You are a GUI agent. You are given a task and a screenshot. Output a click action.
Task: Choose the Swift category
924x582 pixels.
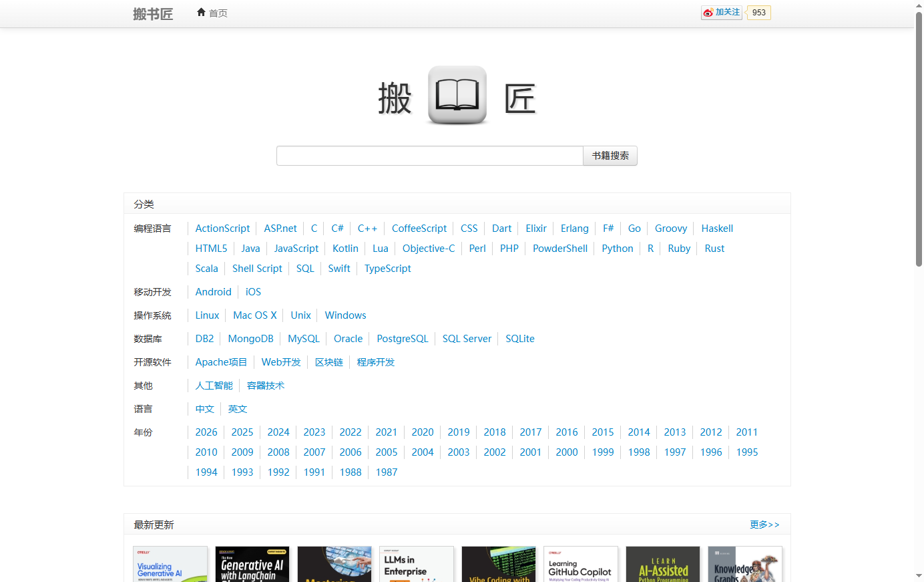click(x=339, y=269)
